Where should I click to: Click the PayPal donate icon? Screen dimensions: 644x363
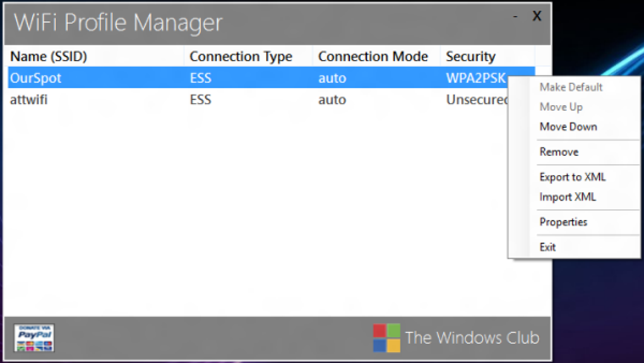(x=34, y=338)
